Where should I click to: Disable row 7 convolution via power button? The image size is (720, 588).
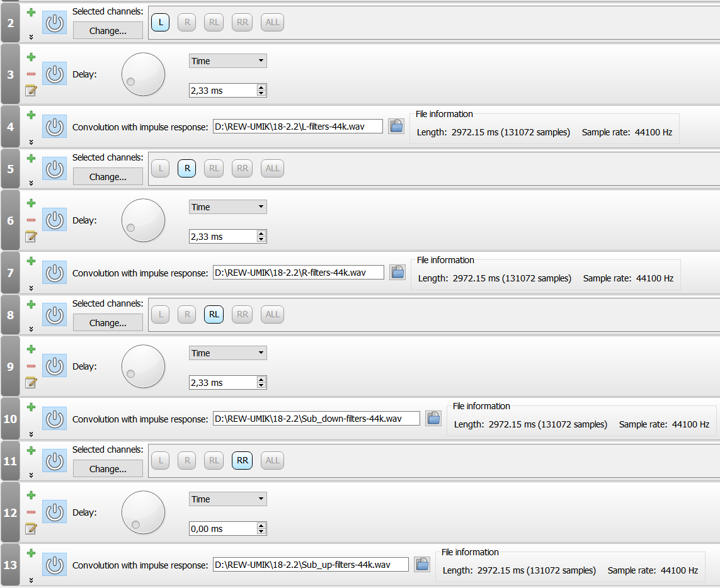pyautogui.click(x=54, y=273)
